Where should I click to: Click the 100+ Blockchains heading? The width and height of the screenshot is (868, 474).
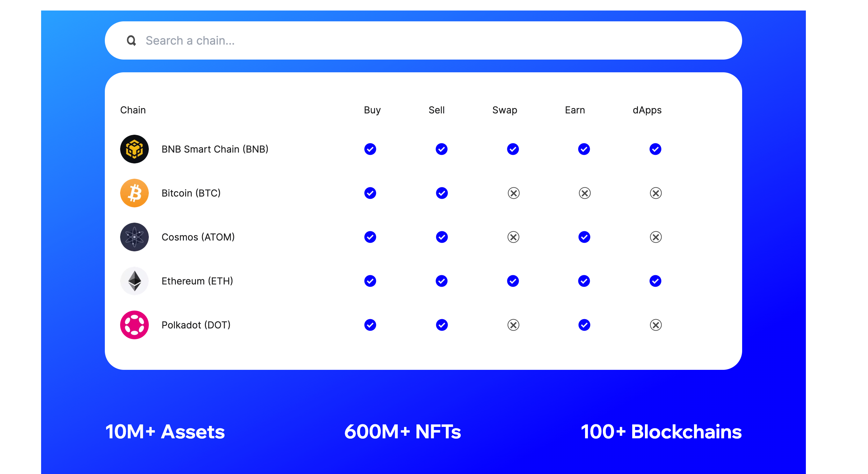[661, 432]
